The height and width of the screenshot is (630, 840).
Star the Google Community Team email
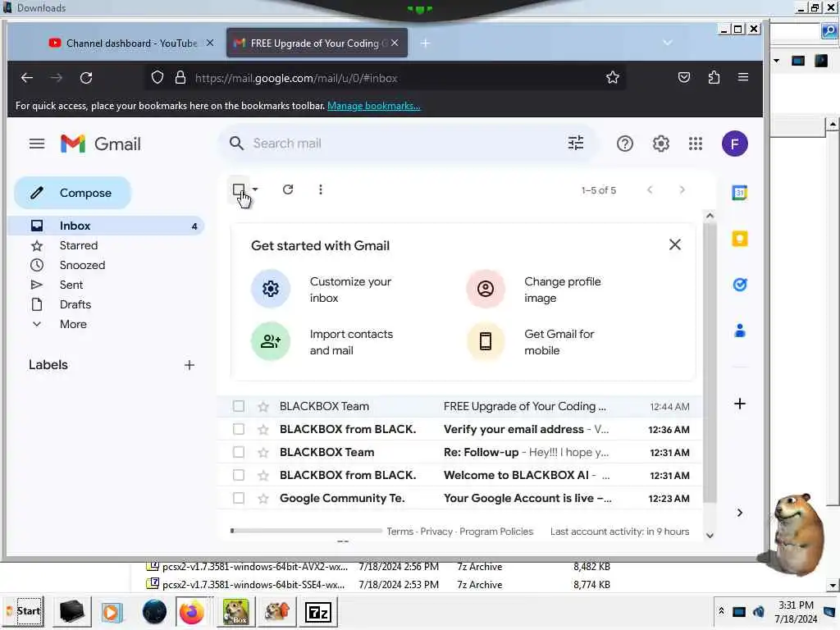263,498
